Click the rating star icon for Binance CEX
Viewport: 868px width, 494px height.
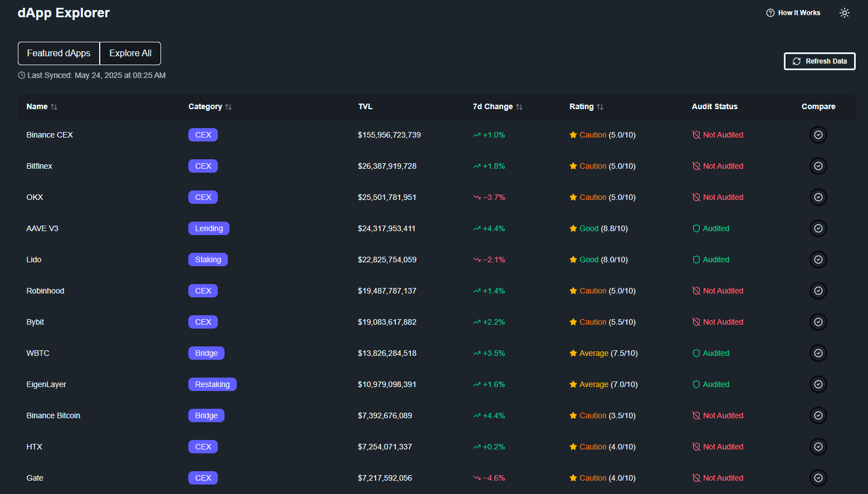[x=573, y=135]
